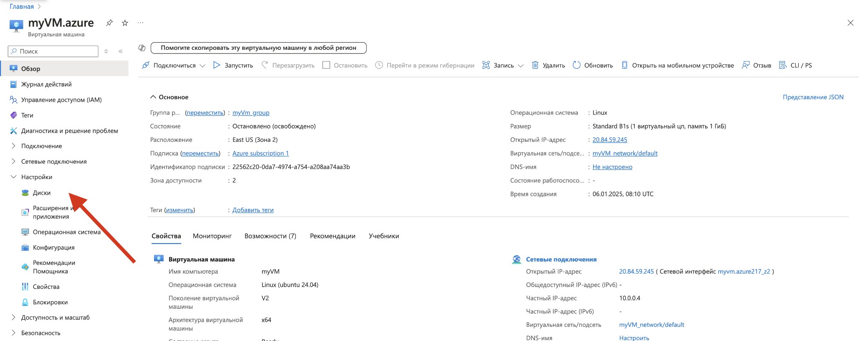Click the Удалить trash icon
The height and width of the screenshot is (341, 868).
pyautogui.click(x=535, y=65)
